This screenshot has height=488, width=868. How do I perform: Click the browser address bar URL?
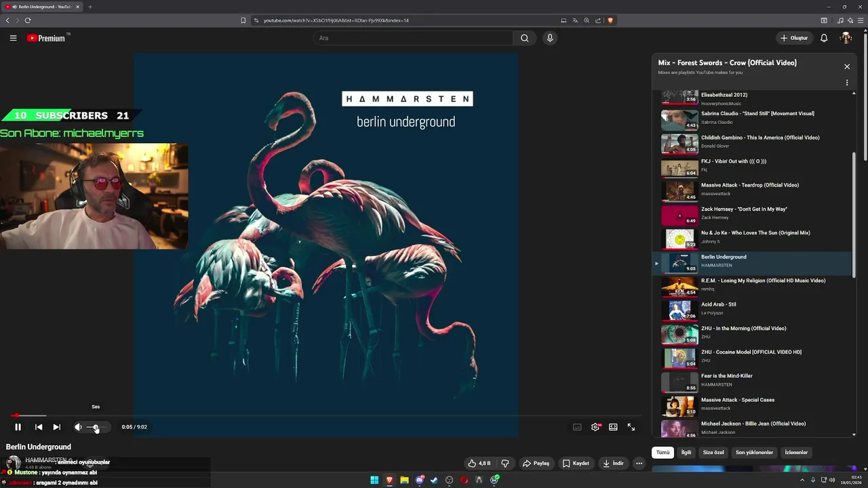pyautogui.click(x=336, y=20)
